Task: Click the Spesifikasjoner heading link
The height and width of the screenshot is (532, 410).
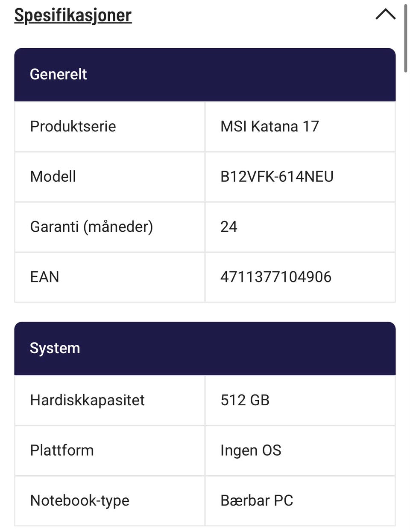Action: coord(73,15)
